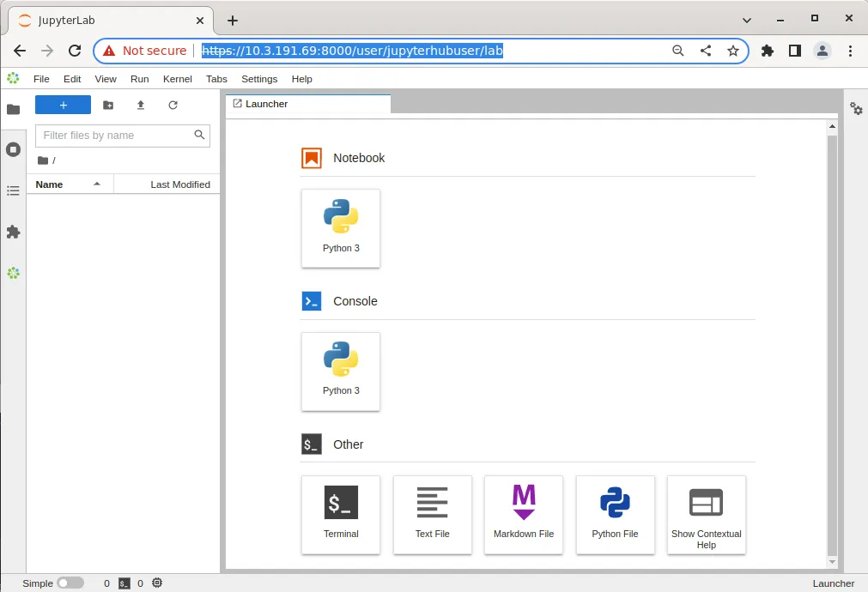868x592 pixels.
Task: Open the File menu
Action: pyautogui.click(x=41, y=79)
